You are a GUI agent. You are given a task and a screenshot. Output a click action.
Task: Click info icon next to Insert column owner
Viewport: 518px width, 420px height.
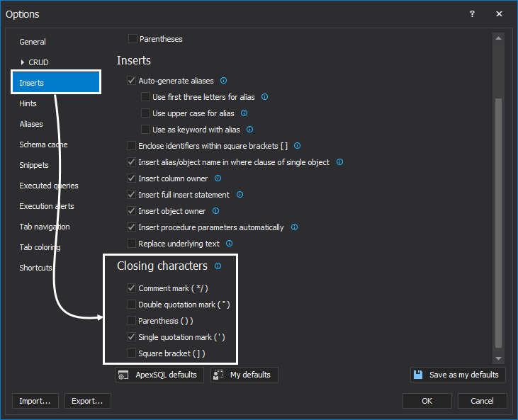tap(218, 178)
